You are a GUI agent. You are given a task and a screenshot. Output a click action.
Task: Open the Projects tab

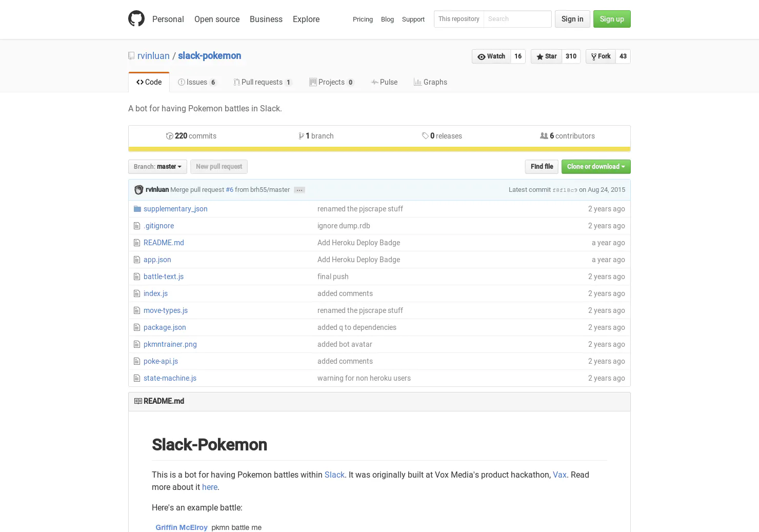point(332,82)
